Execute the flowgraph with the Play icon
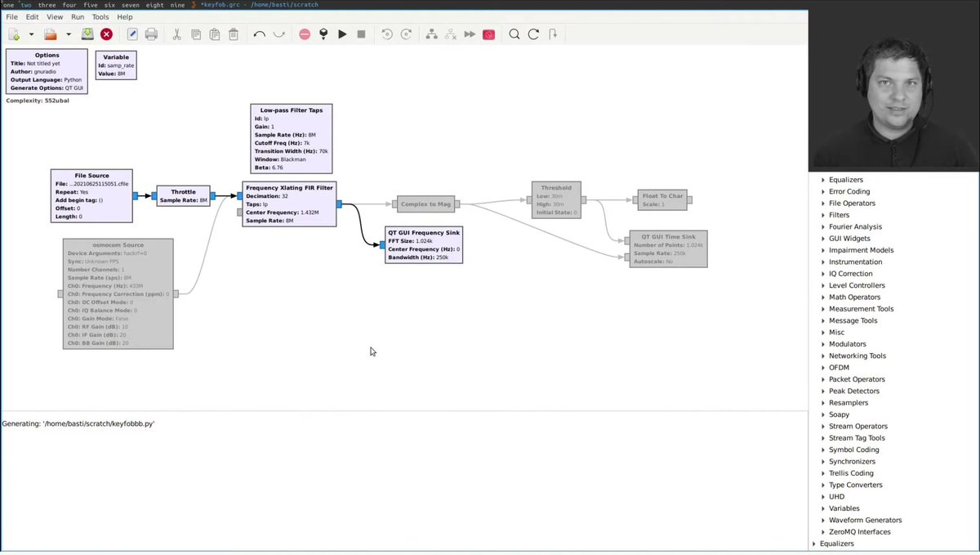The height and width of the screenshot is (555, 980). point(342,34)
